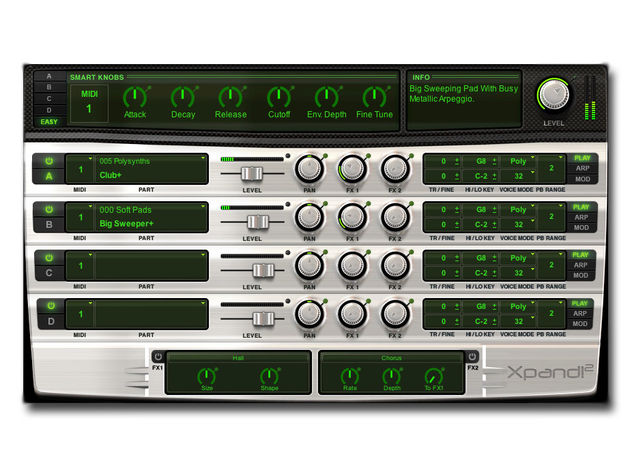
Task: Open part D voice count 32 dropdown
Action: click(x=520, y=321)
